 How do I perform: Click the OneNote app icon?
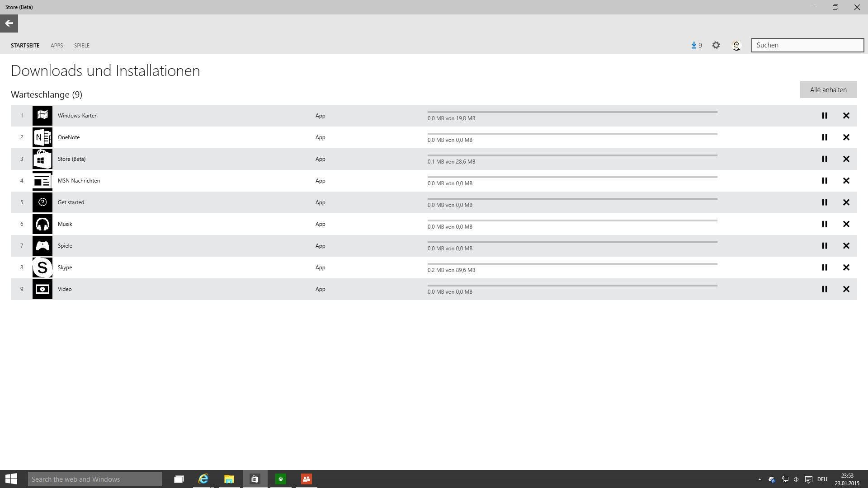pos(42,137)
